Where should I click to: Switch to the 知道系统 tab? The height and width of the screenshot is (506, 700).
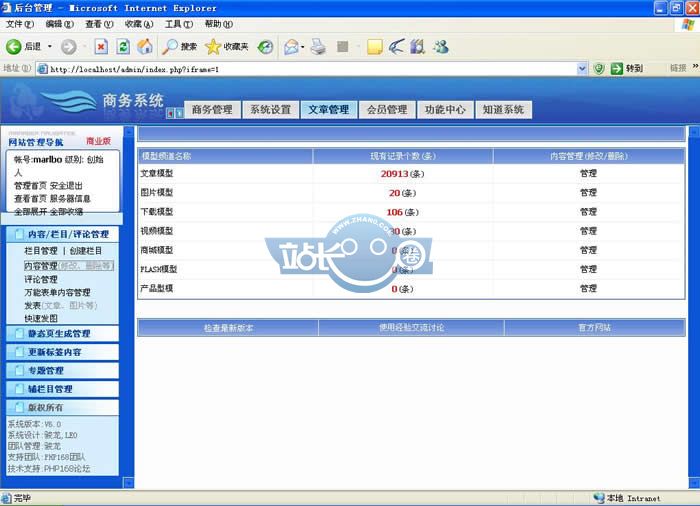504,109
